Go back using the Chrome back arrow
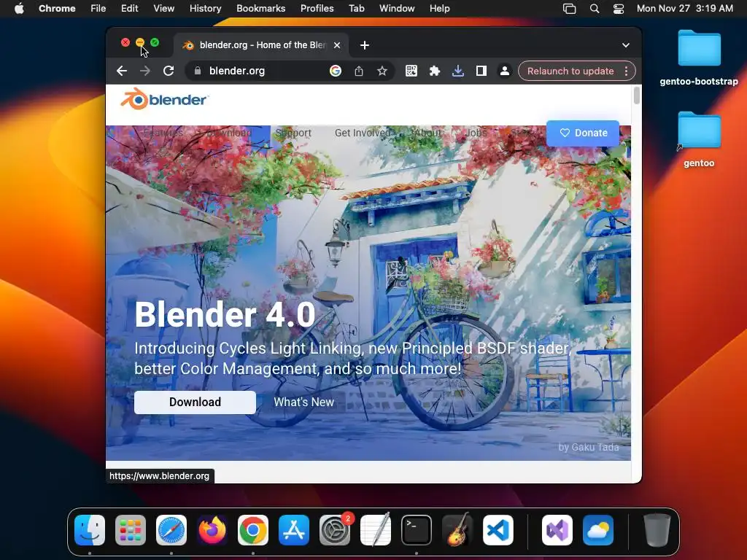Viewport: 747px width, 560px height. pyautogui.click(x=122, y=71)
